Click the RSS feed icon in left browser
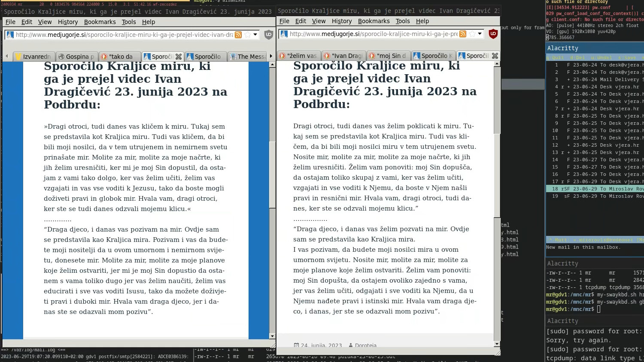 [238, 35]
